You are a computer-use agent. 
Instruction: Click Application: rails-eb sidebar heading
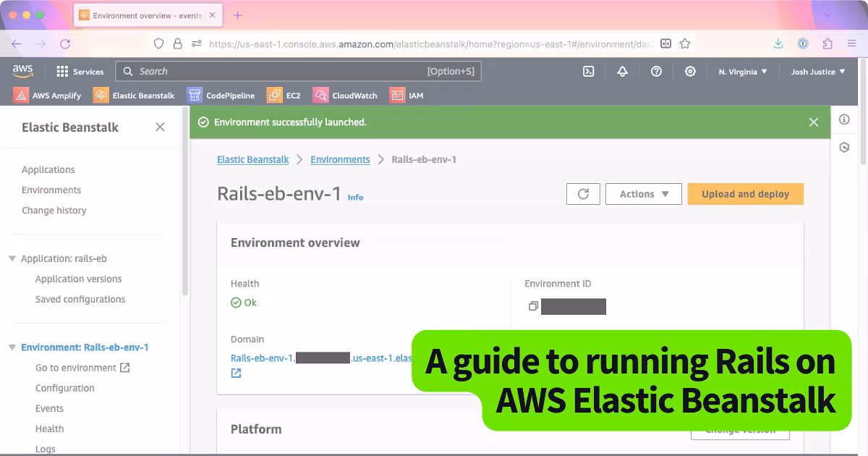tap(64, 258)
